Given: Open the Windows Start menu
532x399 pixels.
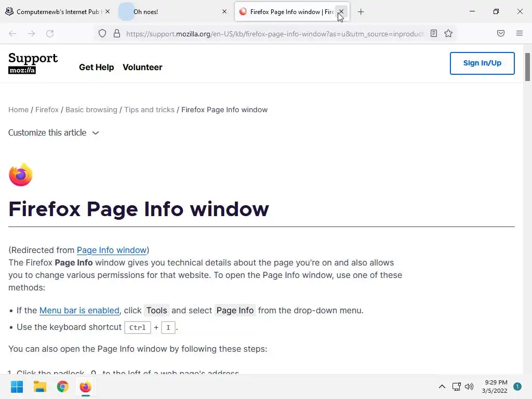Looking at the screenshot, I should point(17,387).
